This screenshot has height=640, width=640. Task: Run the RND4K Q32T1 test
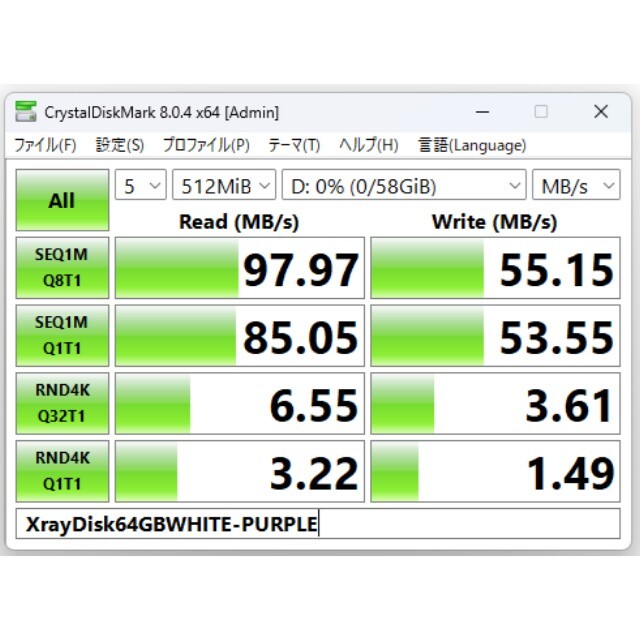[x=62, y=403]
